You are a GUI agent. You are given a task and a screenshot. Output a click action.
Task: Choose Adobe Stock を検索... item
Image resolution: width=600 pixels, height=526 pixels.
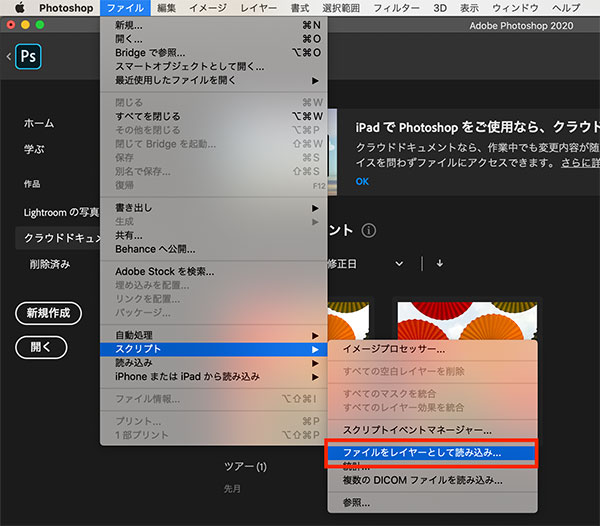click(214, 272)
